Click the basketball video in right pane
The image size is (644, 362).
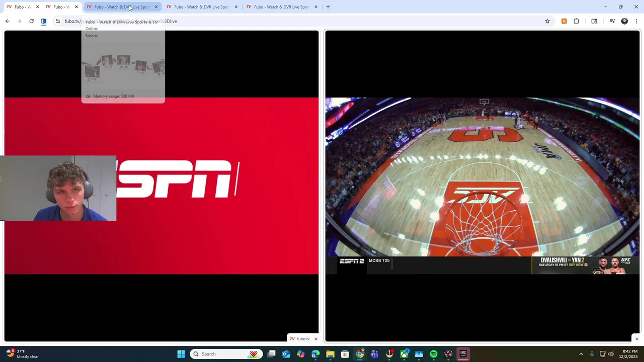coord(482,177)
